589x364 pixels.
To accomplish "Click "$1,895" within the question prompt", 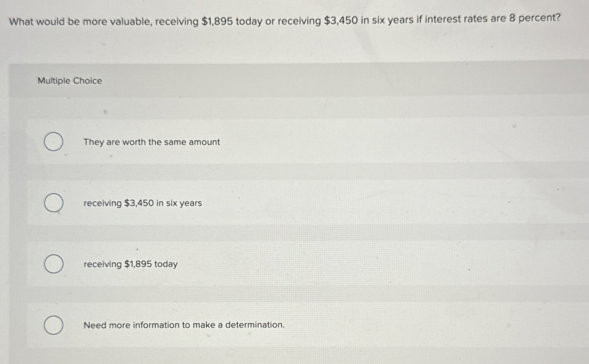I will click(x=218, y=21).
